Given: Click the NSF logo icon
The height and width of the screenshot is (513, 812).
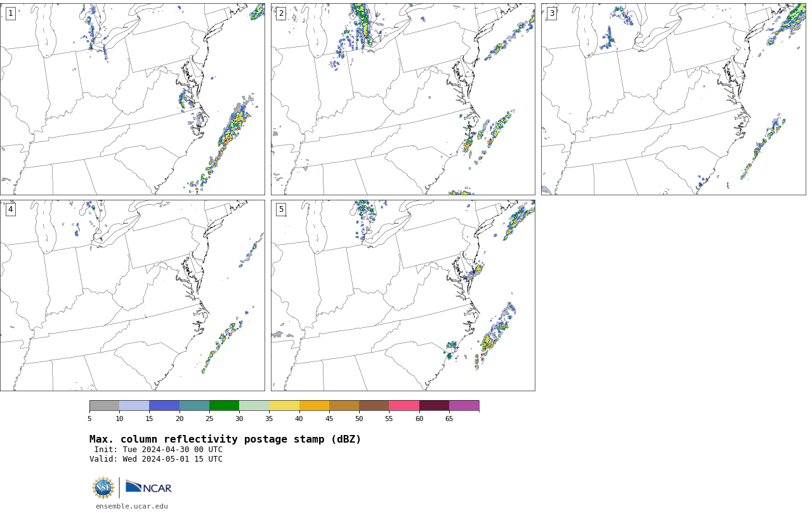Looking at the screenshot, I should (103, 488).
